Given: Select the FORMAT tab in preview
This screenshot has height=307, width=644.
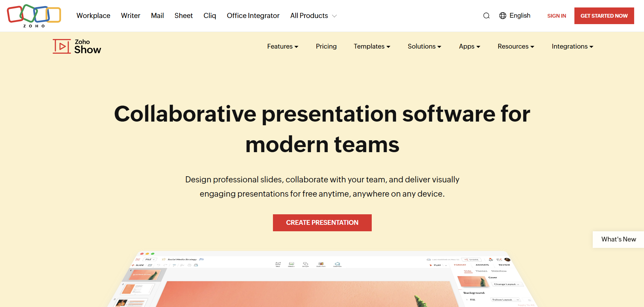Looking at the screenshot, I should 460,265.
